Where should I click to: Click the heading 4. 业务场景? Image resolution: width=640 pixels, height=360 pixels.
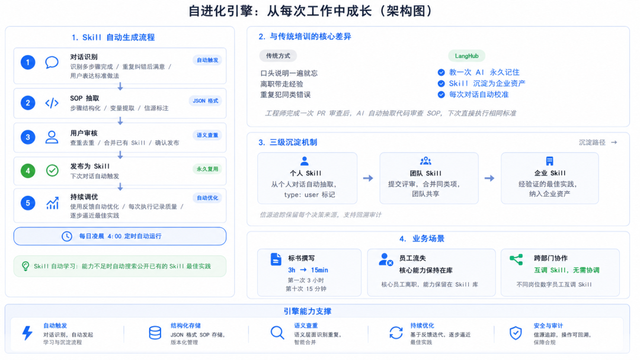click(422, 238)
